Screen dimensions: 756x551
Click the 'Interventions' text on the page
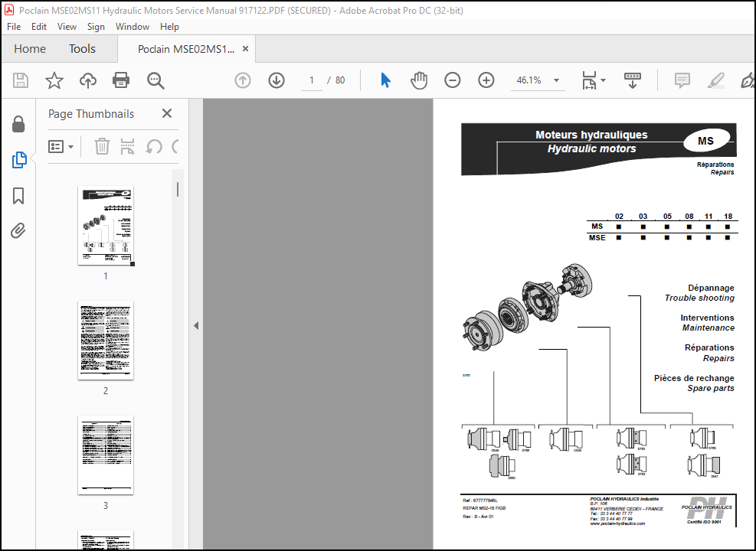coord(707,318)
